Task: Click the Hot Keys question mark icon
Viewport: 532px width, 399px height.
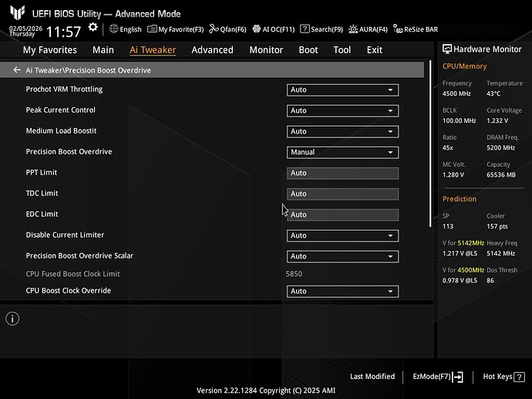Action: pyautogui.click(x=519, y=377)
